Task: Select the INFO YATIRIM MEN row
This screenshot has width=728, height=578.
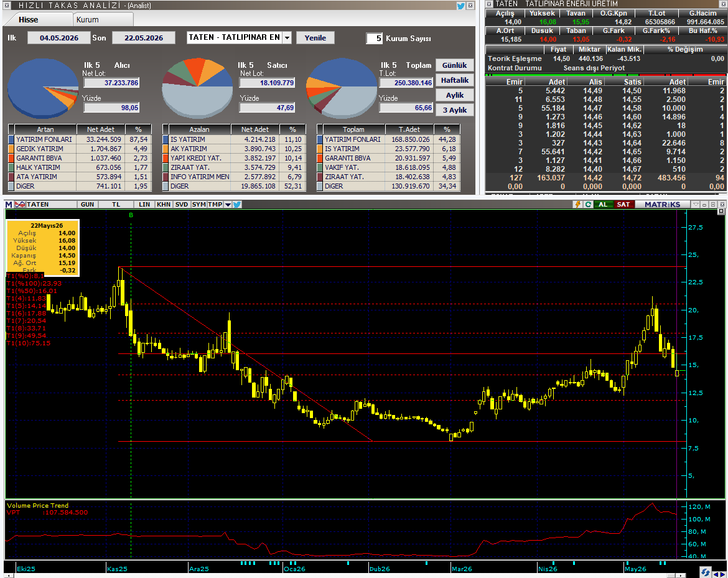Action: point(234,177)
